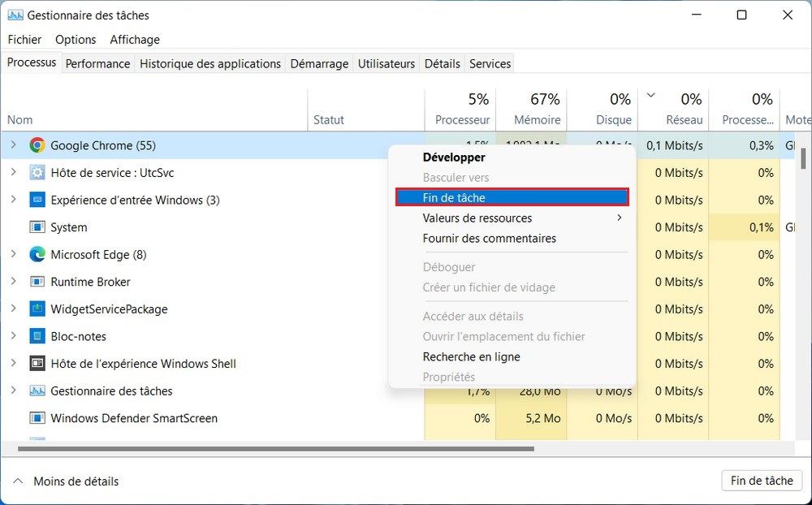Expand the Bloc-notes process row
This screenshot has width=812, height=505.
point(14,335)
